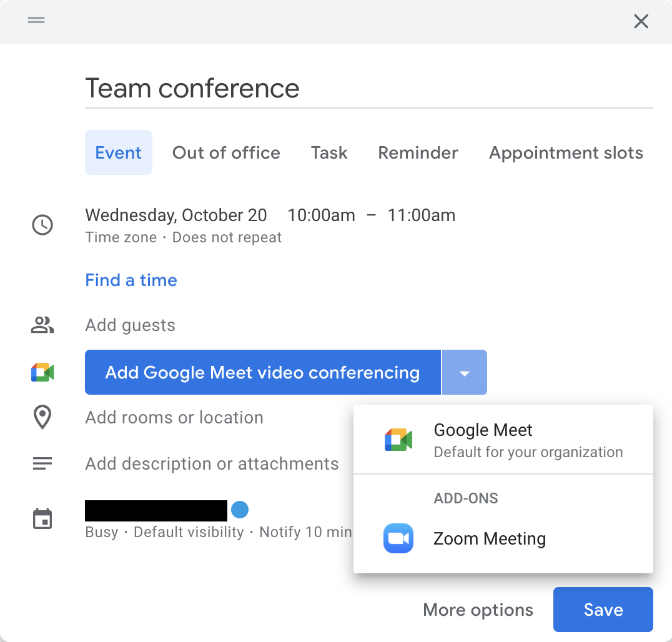Image resolution: width=672 pixels, height=642 pixels.
Task: Save the event
Action: click(603, 610)
